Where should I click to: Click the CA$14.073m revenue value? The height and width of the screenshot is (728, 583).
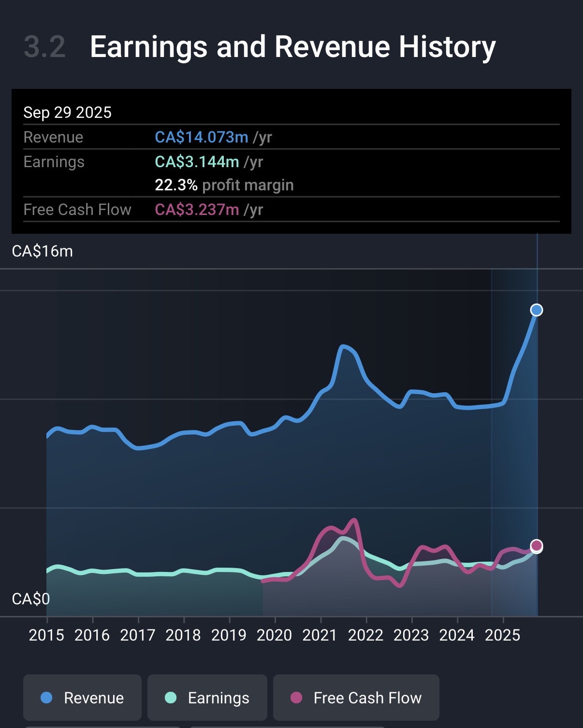pos(202,137)
